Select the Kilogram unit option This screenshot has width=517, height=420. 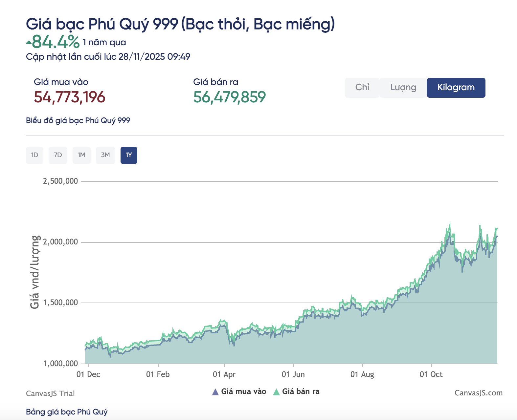(x=456, y=87)
